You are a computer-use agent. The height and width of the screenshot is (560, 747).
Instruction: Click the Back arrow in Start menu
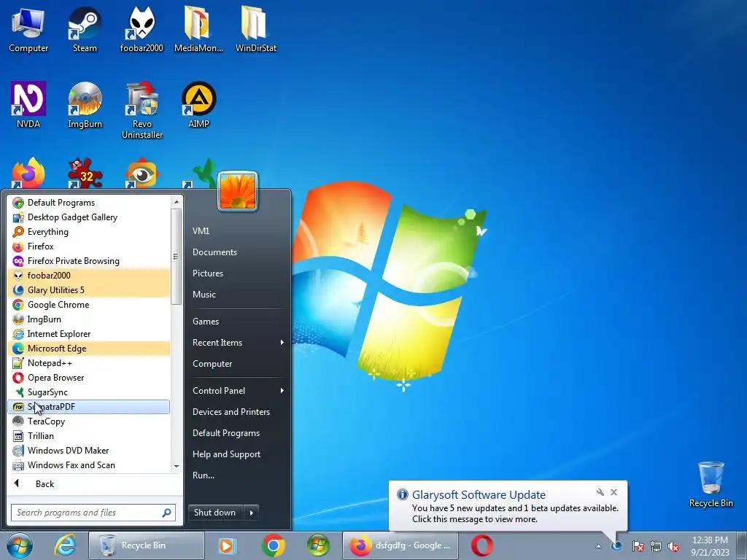(18, 483)
